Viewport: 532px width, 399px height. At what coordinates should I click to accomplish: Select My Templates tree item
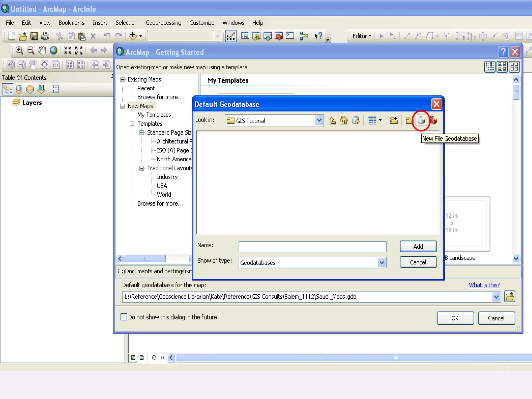154,115
